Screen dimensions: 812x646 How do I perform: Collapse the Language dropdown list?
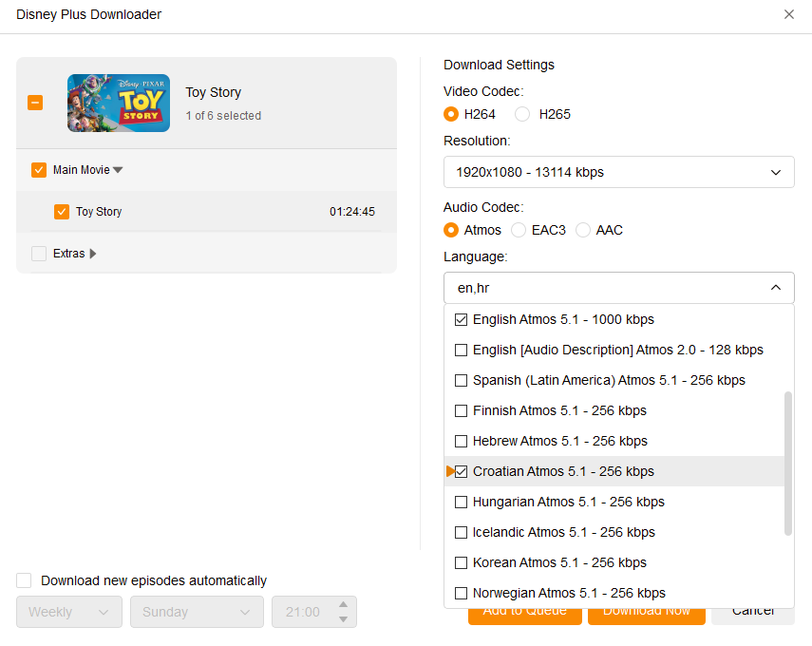pos(775,288)
